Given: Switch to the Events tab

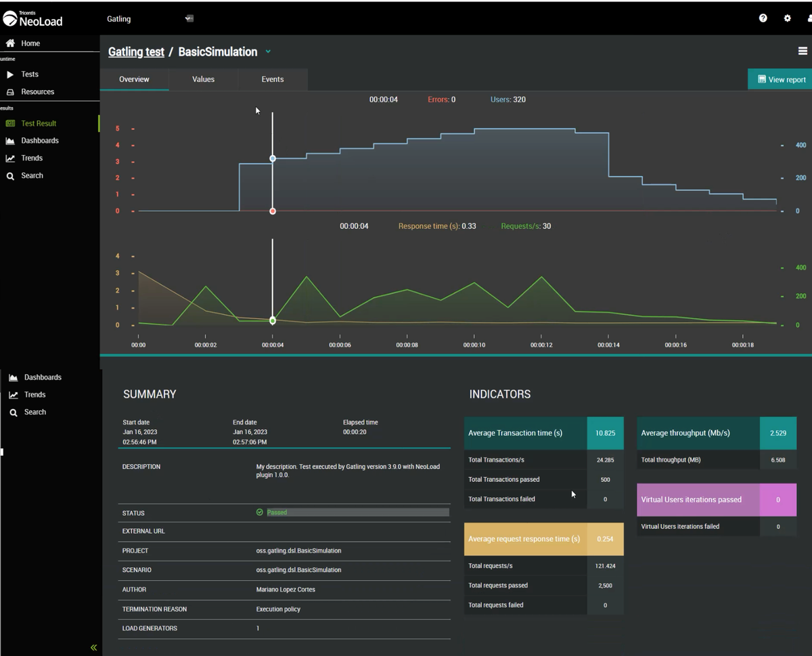Looking at the screenshot, I should tap(272, 79).
